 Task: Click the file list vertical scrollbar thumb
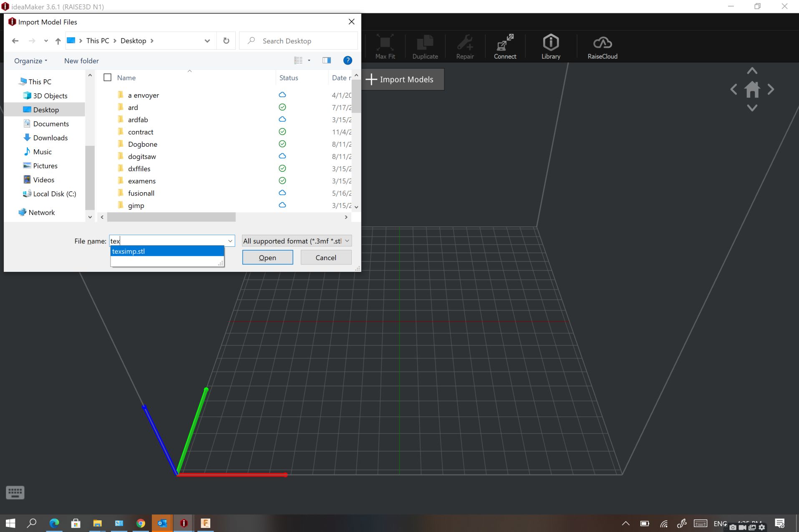tap(356, 96)
